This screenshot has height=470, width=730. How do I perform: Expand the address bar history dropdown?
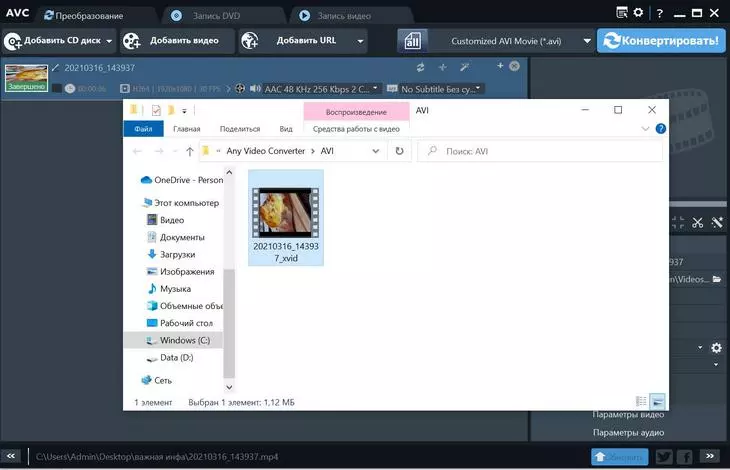pos(376,151)
